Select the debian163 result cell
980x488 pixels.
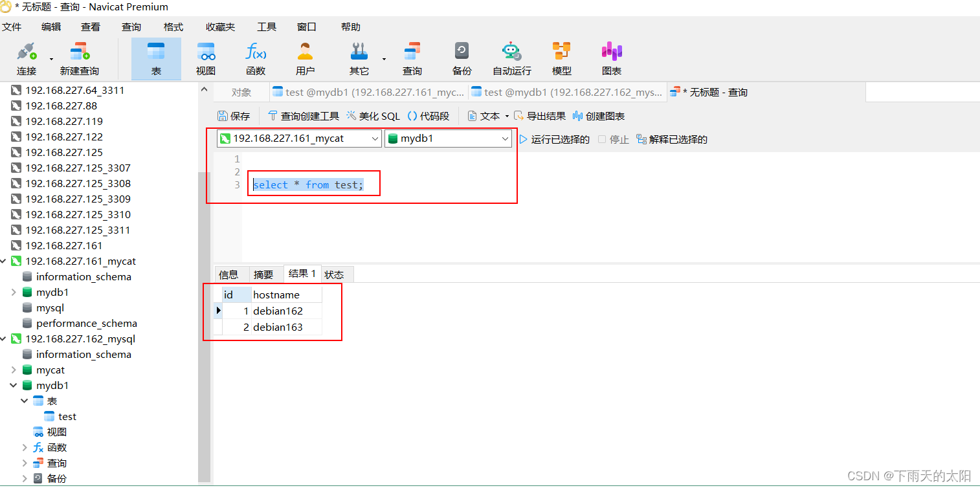click(278, 327)
